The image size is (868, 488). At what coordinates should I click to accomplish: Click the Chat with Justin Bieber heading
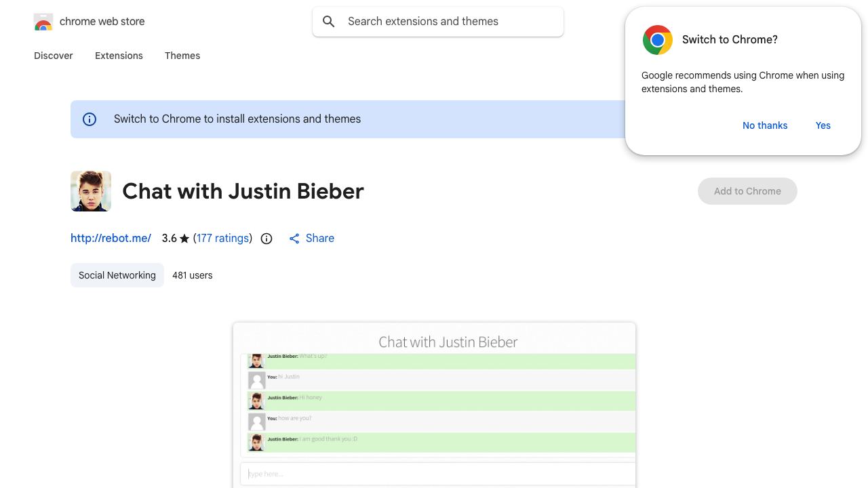[x=243, y=191]
